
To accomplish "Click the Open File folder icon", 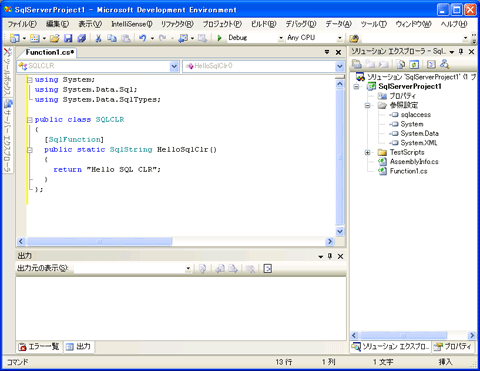I will tap(55, 38).
